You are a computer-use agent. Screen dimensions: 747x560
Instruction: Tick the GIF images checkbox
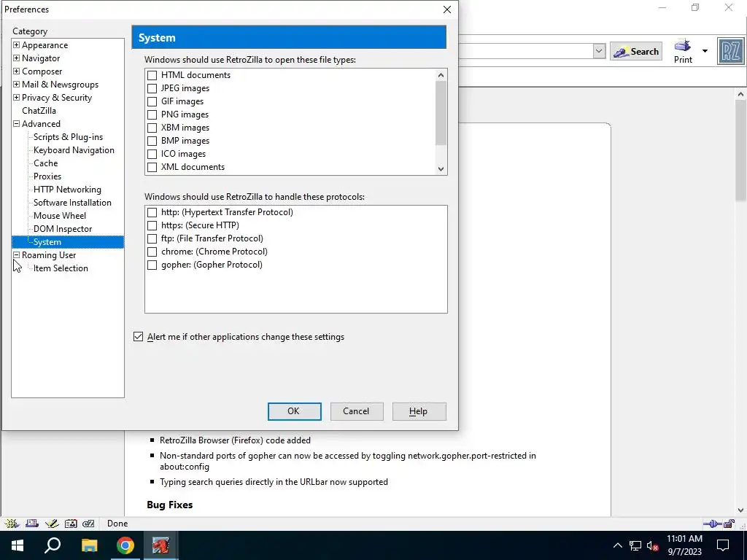[152, 101]
